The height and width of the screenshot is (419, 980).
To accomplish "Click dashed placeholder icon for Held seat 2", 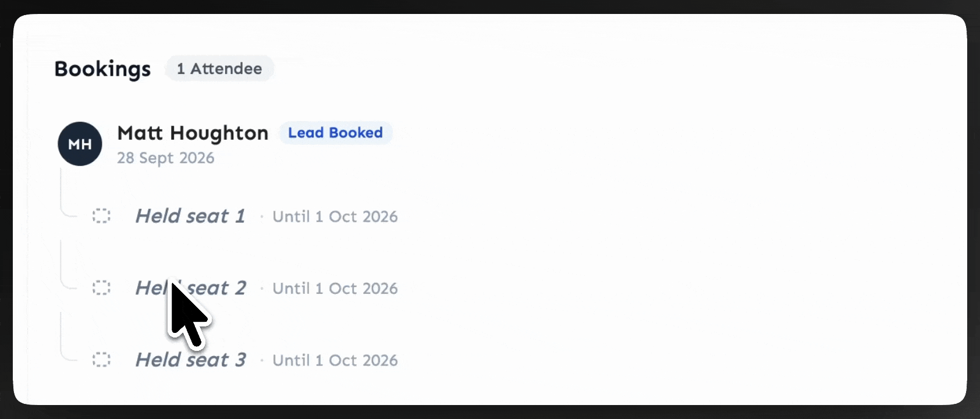I will [101, 288].
